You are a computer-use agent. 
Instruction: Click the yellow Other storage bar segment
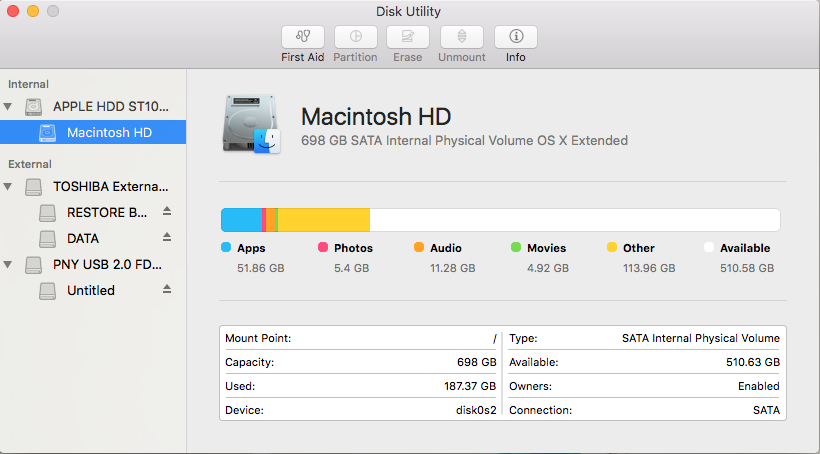point(323,220)
